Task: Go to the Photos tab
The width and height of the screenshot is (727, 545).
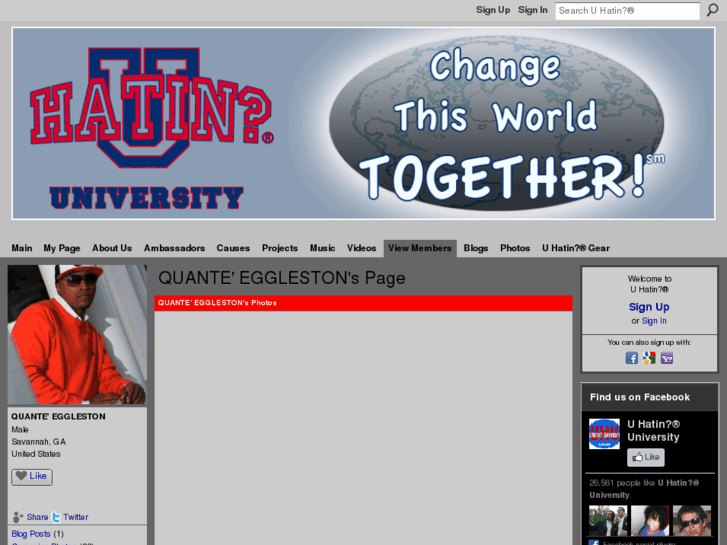Action: coord(515,248)
